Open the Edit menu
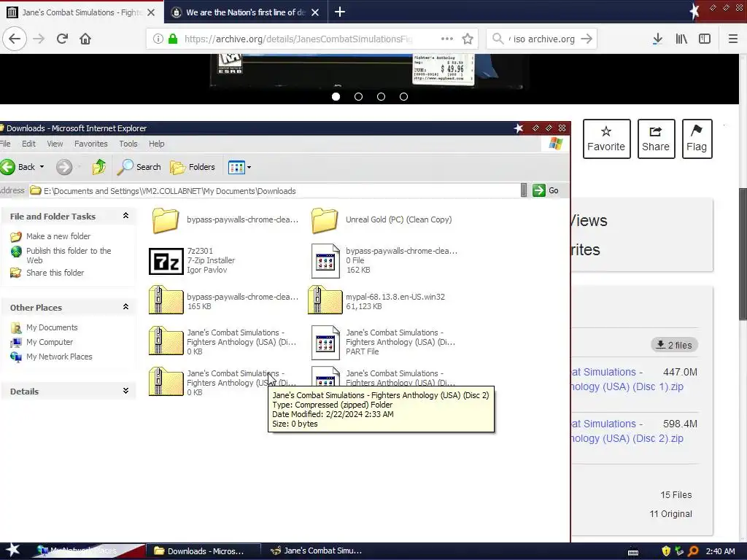Image resolution: width=747 pixels, height=560 pixels. (28, 144)
